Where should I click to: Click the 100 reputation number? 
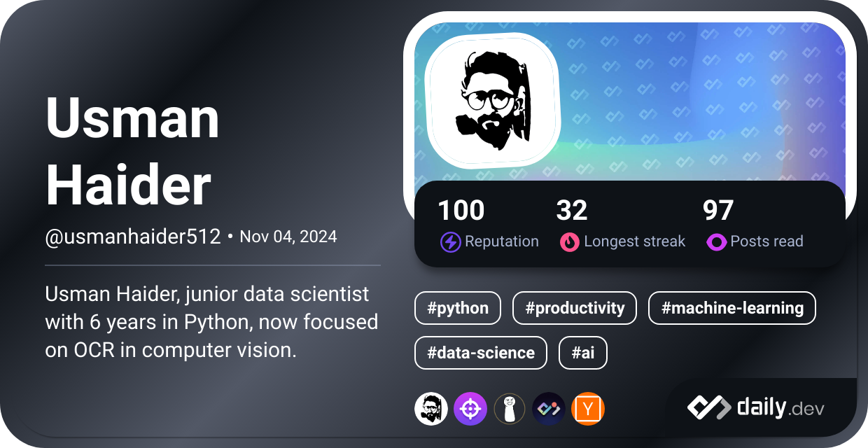(x=461, y=211)
